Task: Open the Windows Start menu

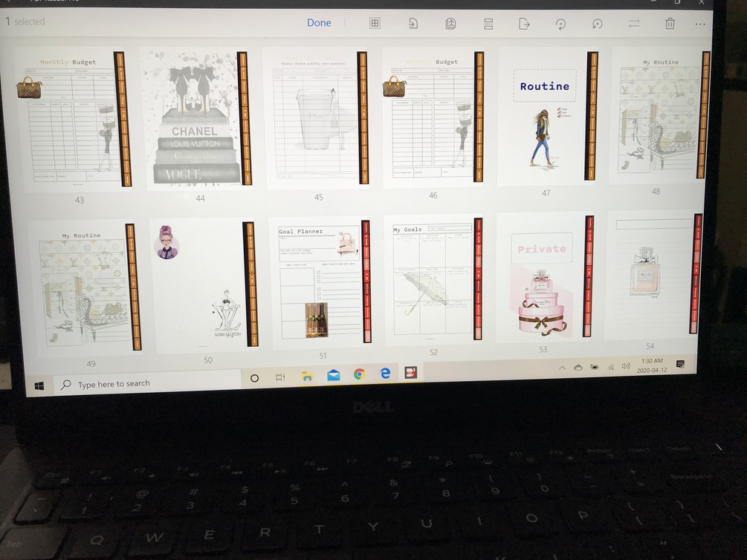Action: (x=39, y=385)
